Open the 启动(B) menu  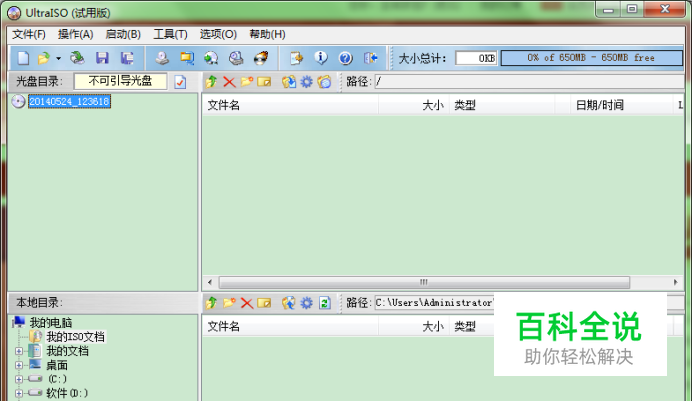click(x=123, y=34)
